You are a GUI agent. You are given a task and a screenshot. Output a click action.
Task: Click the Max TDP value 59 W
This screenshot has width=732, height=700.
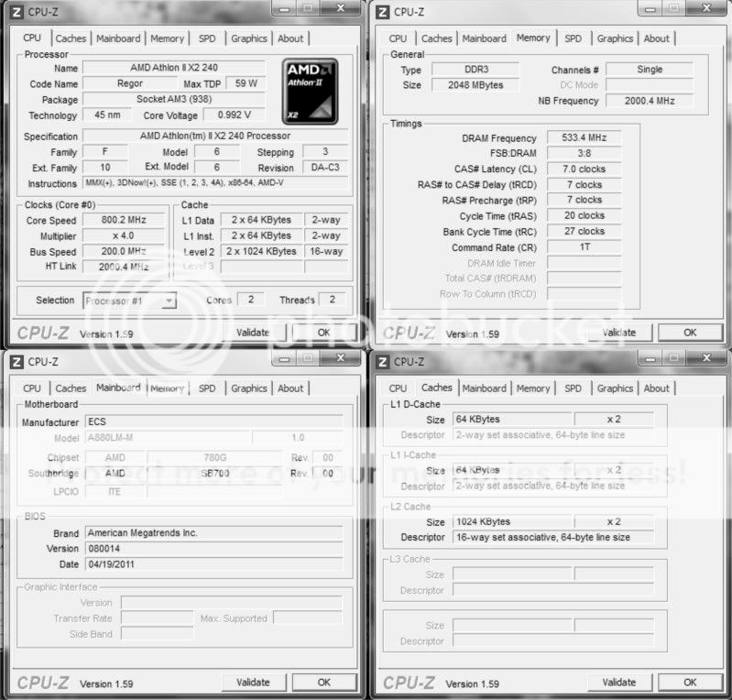(x=246, y=83)
